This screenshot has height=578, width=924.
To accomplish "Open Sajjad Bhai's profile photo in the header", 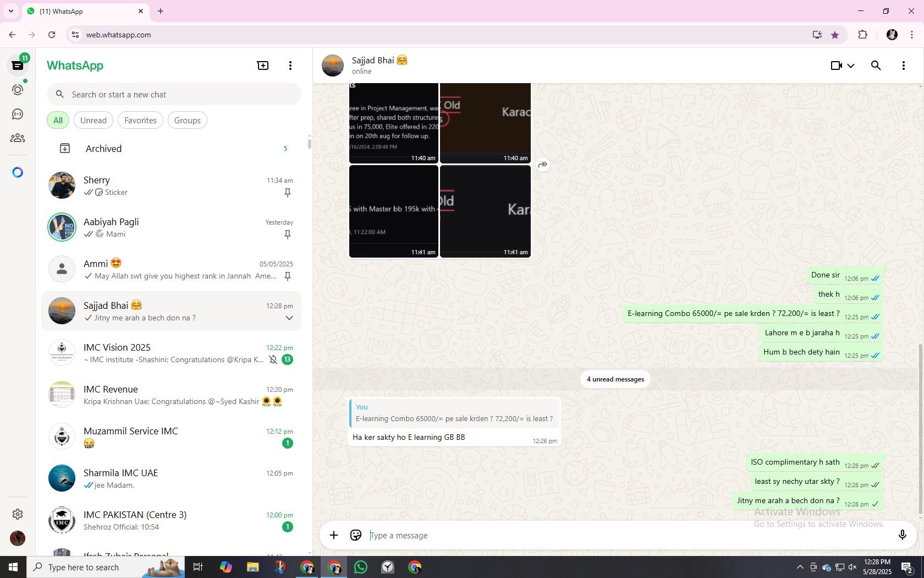I will (x=333, y=66).
